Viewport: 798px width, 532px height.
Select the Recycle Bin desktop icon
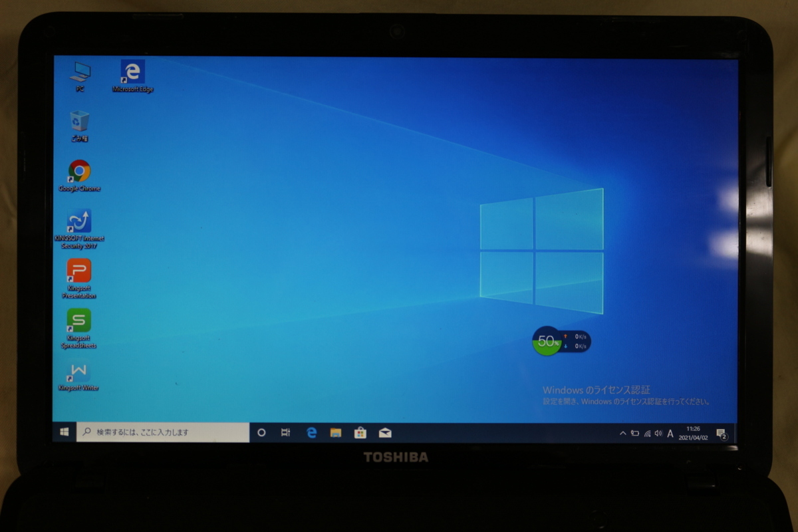click(80, 126)
